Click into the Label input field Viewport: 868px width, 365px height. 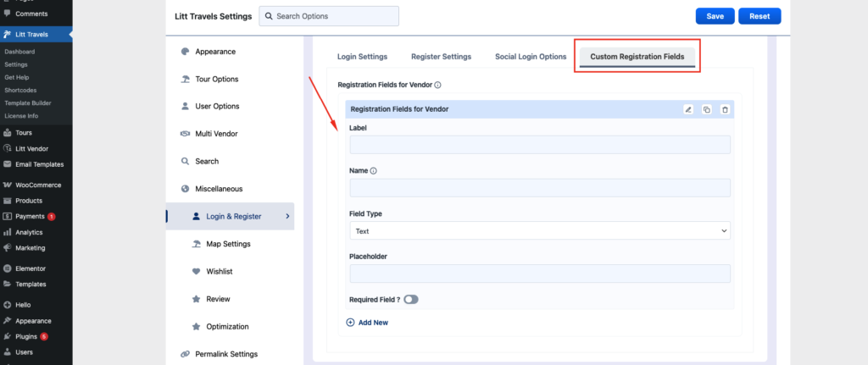[539, 145]
